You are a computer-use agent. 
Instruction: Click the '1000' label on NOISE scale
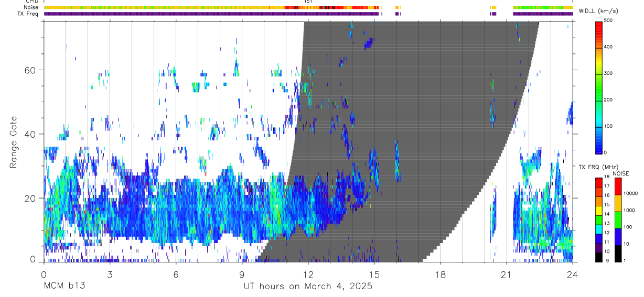tap(630, 211)
